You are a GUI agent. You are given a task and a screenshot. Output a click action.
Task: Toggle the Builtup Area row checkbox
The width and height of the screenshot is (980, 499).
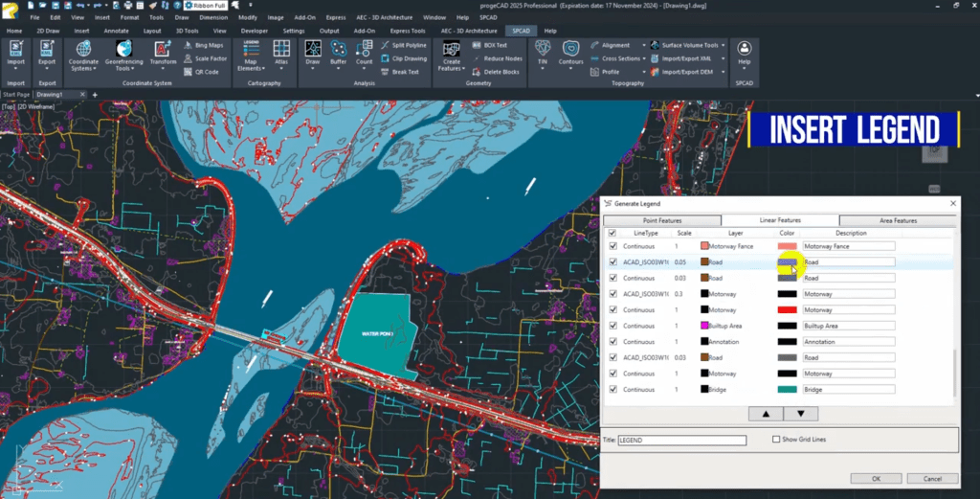click(x=612, y=326)
